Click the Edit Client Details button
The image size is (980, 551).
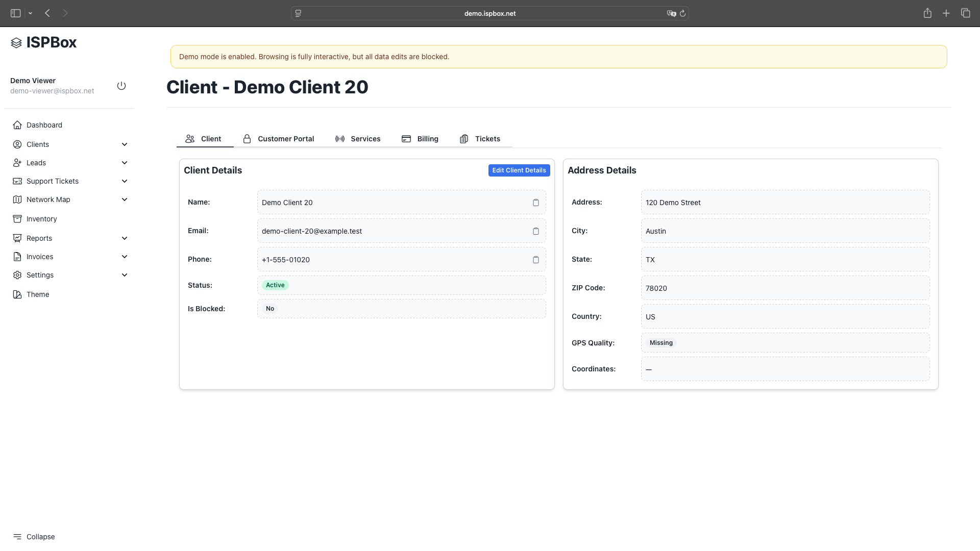pyautogui.click(x=519, y=170)
